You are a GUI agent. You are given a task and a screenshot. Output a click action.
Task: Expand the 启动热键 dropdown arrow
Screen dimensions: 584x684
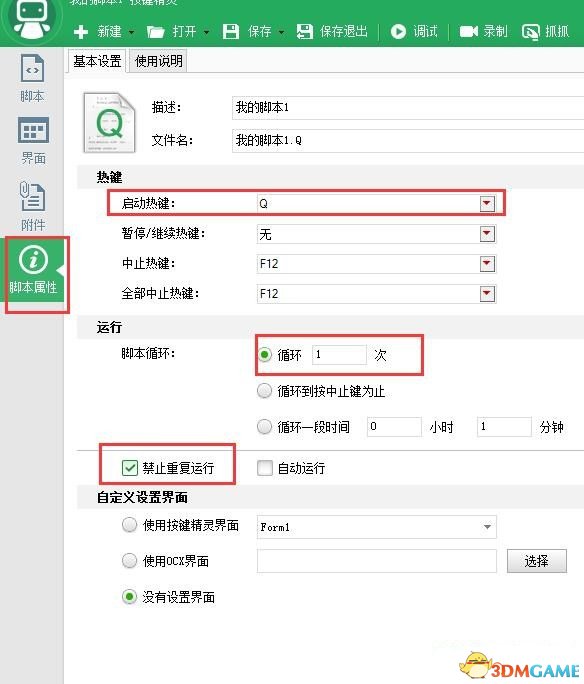[487, 203]
